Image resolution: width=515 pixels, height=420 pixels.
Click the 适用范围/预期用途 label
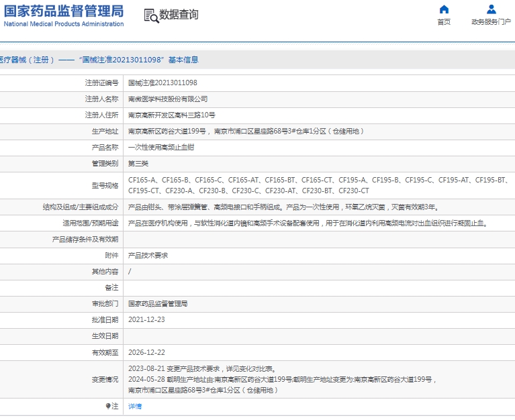[x=91, y=223]
